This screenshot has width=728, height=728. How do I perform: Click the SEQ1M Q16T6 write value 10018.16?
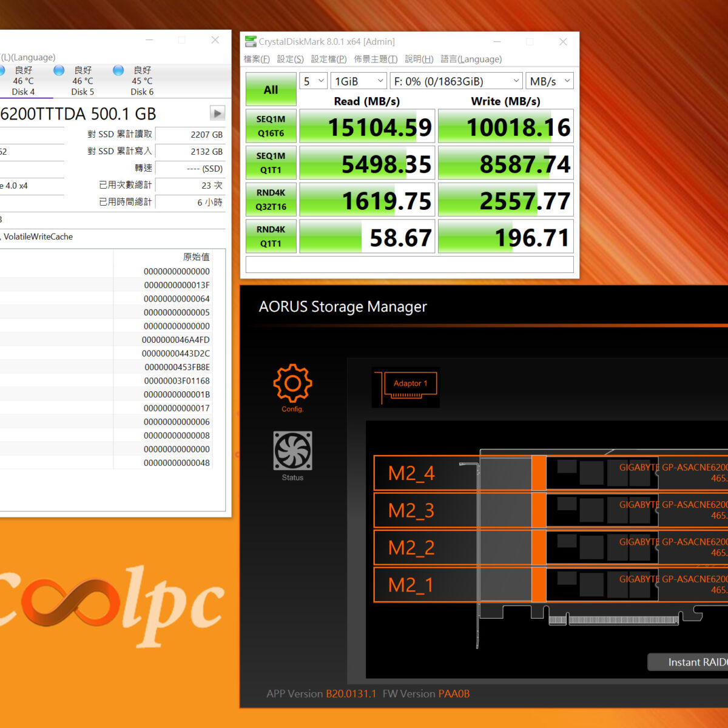(505, 126)
